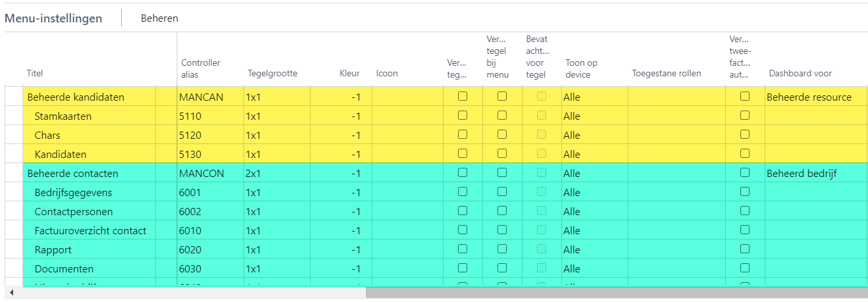
Task: Click Icoon cell in Bedrijfsgegevens row
Action: (407, 193)
